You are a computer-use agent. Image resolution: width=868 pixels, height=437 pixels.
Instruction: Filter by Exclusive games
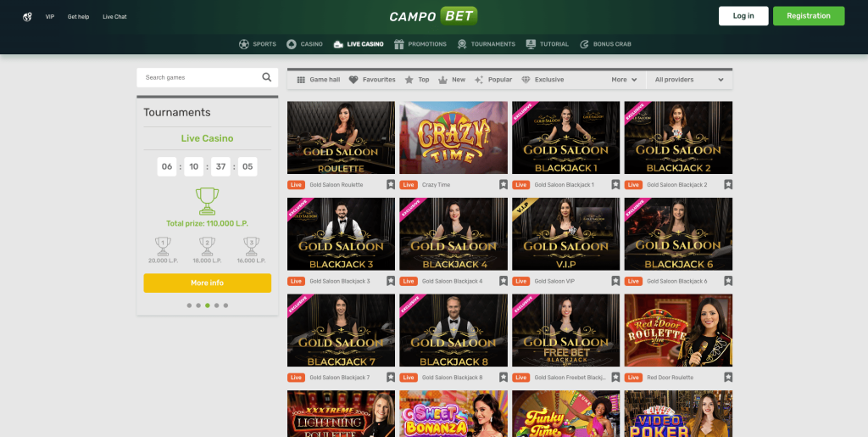click(542, 80)
